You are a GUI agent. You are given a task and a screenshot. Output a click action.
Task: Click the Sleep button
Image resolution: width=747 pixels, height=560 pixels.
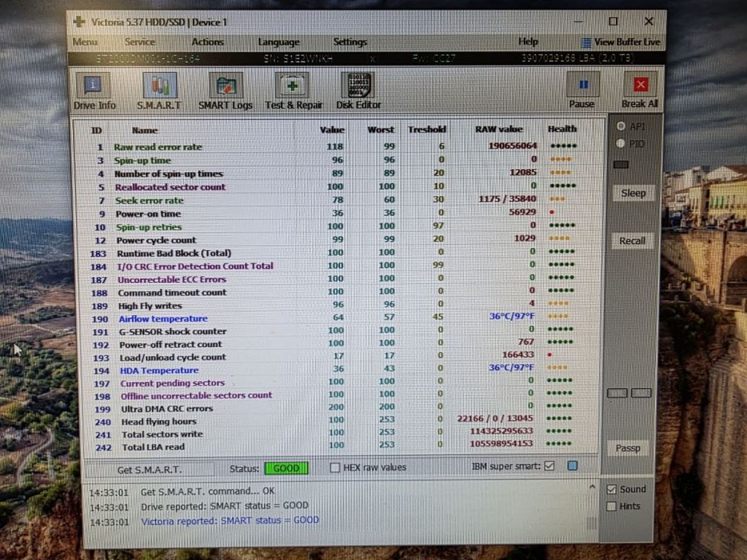pyautogui.click(x=633, y=193)
